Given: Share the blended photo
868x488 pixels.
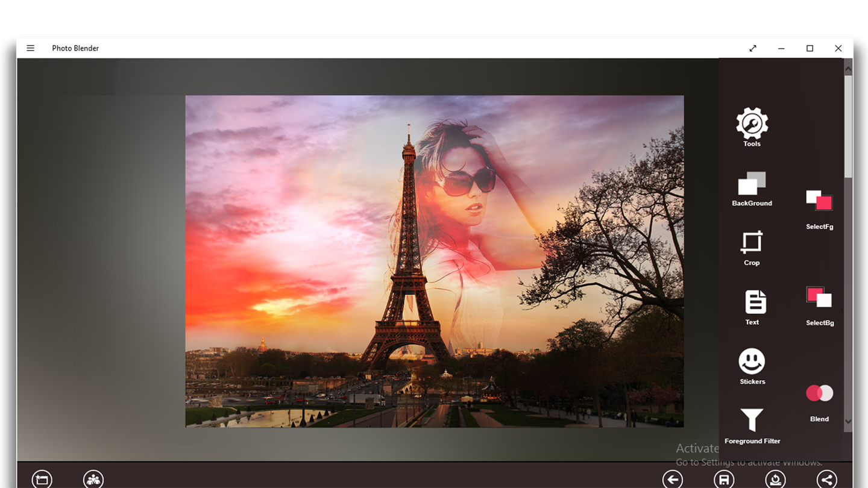Looking at the screenshot, I should click(827, 480).
